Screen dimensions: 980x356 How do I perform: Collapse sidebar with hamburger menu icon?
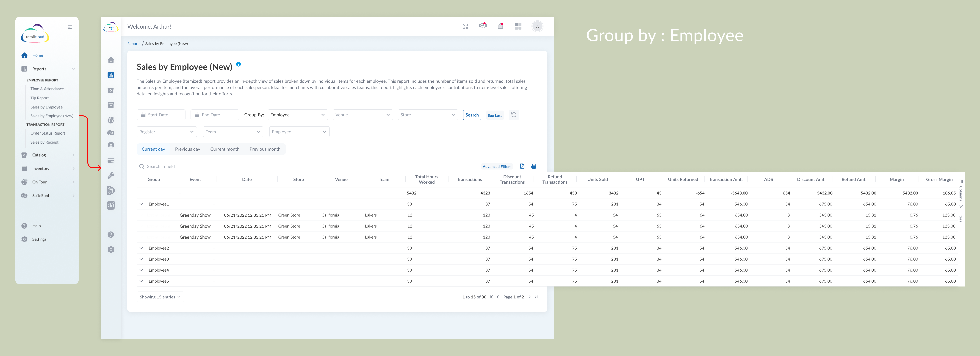click(x=70, y=27)
